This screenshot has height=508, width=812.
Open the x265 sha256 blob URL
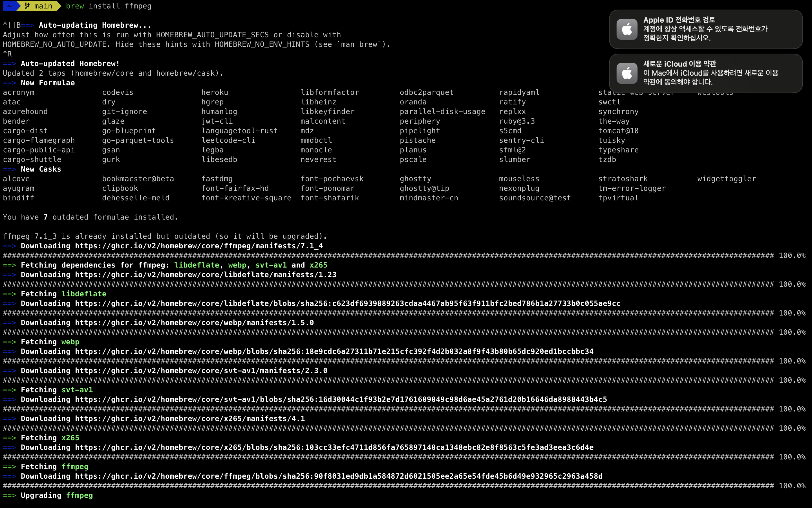(x=334, y=448)
